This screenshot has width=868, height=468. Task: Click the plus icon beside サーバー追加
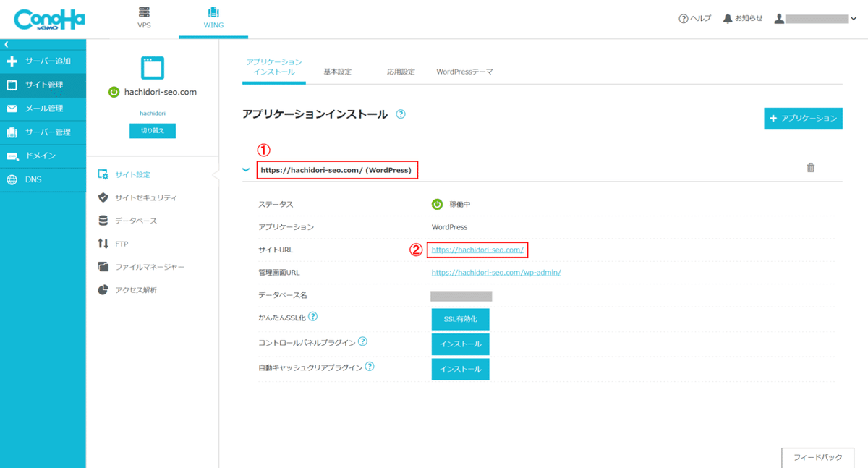click(x=12, y=61)
